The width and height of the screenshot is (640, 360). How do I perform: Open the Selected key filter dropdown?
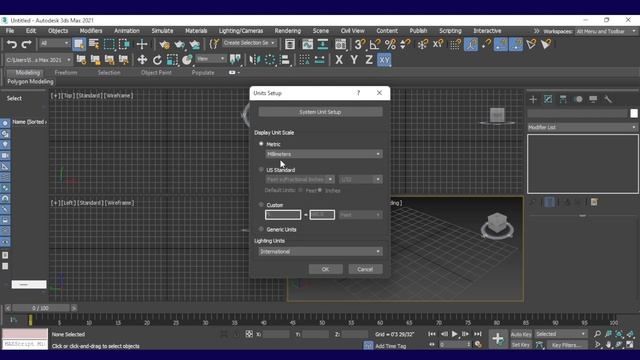click(x=561, y=334)
